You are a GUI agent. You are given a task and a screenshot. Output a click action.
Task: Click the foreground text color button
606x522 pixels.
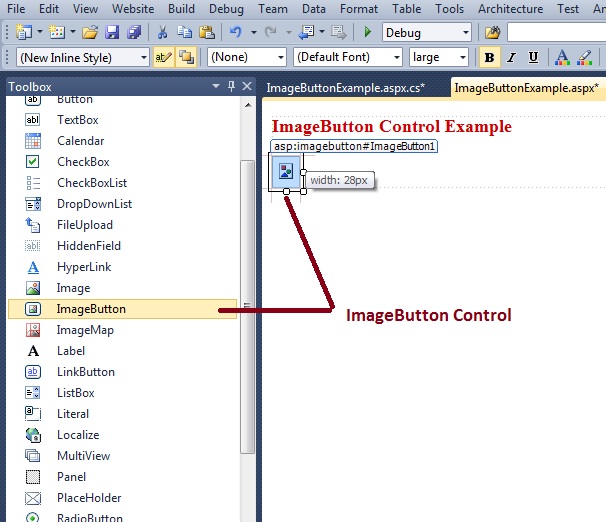pyautogui.click(x=561, y=57)
